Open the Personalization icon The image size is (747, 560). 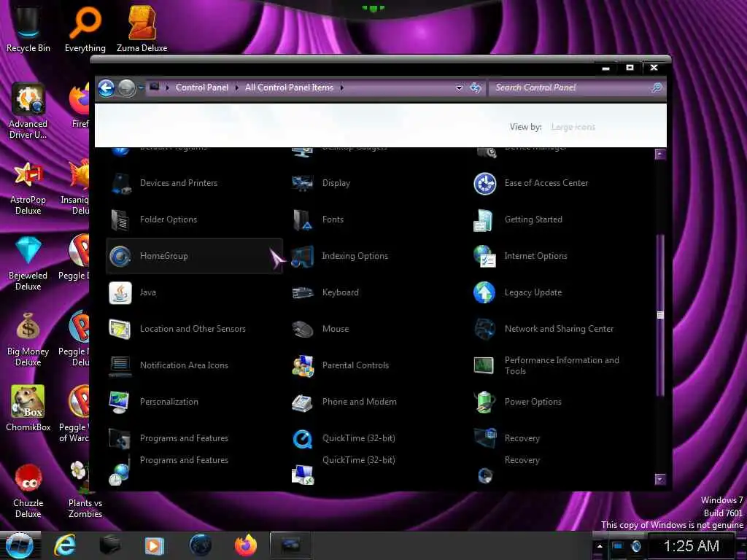(x=120, y=402)
